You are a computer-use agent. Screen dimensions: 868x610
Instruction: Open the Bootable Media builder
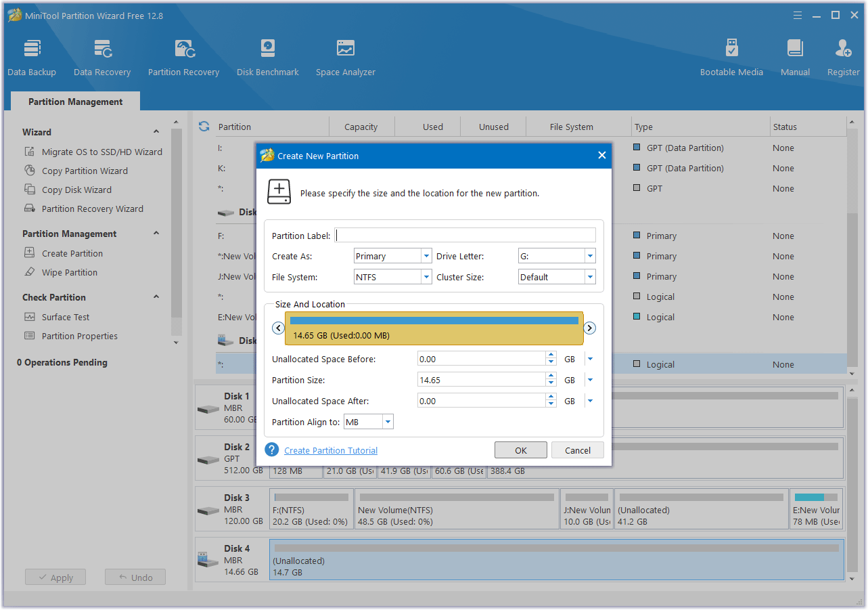[x=731, y=58]
